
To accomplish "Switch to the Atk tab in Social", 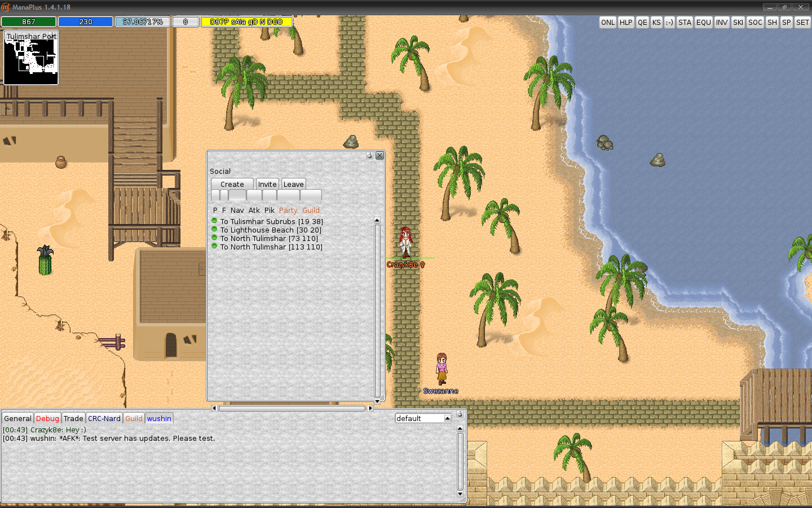I will coord(254,210).
